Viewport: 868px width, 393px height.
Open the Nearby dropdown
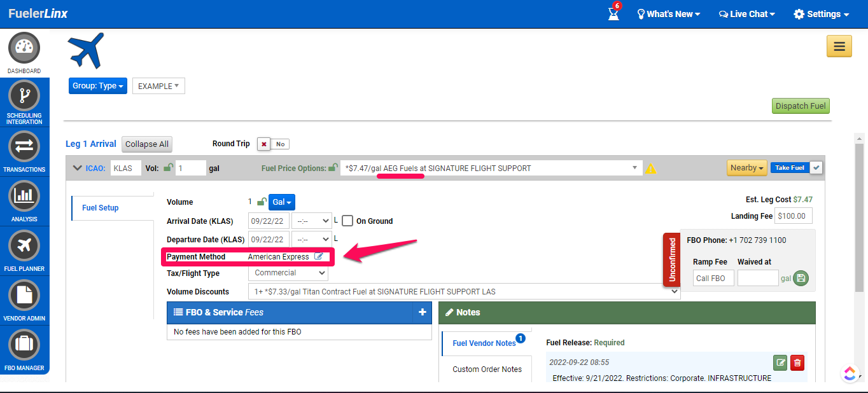pyautogui.click(x=747, y=168)
